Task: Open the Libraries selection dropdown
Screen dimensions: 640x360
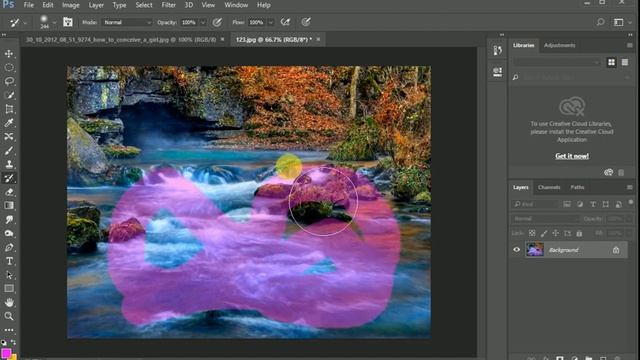Action: click(557, 62)
